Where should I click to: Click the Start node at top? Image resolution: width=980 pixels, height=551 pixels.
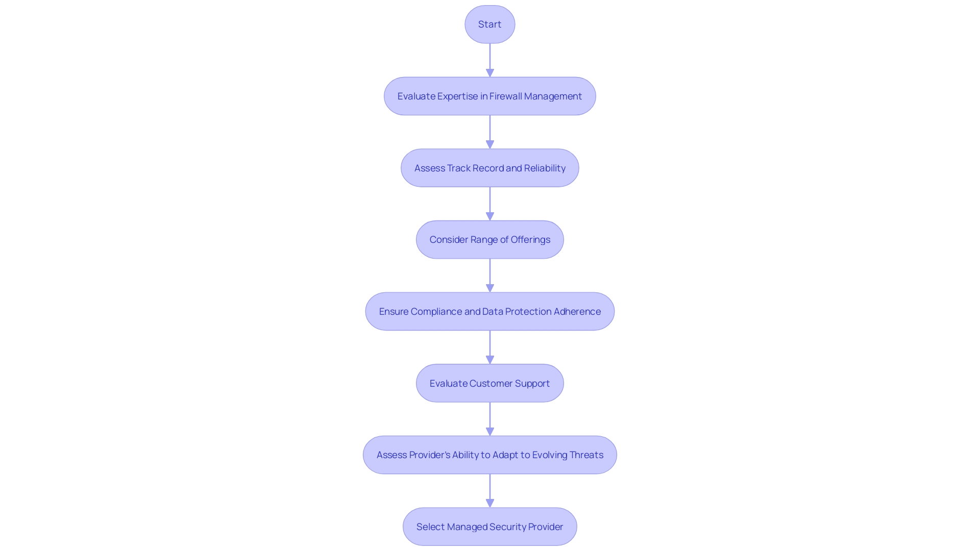(x=490, y=24)
